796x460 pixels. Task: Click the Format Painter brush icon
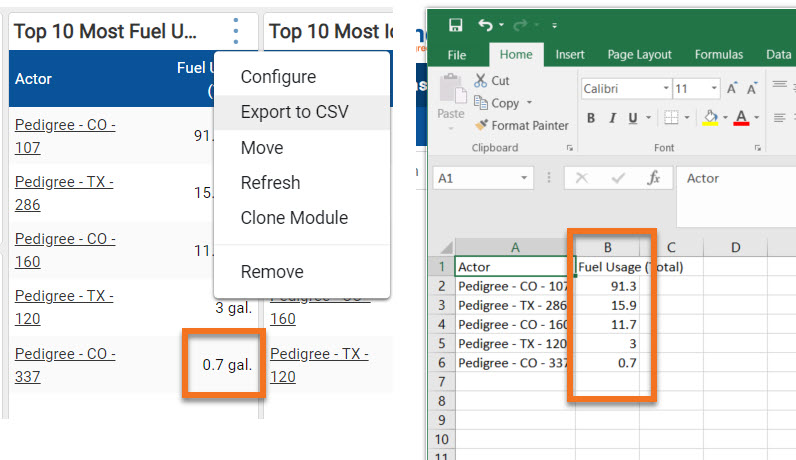coord(481,125)
